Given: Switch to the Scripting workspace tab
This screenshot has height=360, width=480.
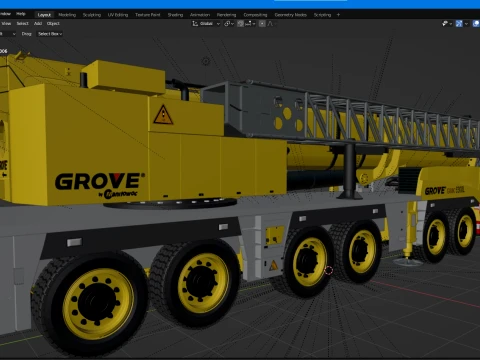Looking at the screenshot, I should pyautogui.click(x=322, y=15).
